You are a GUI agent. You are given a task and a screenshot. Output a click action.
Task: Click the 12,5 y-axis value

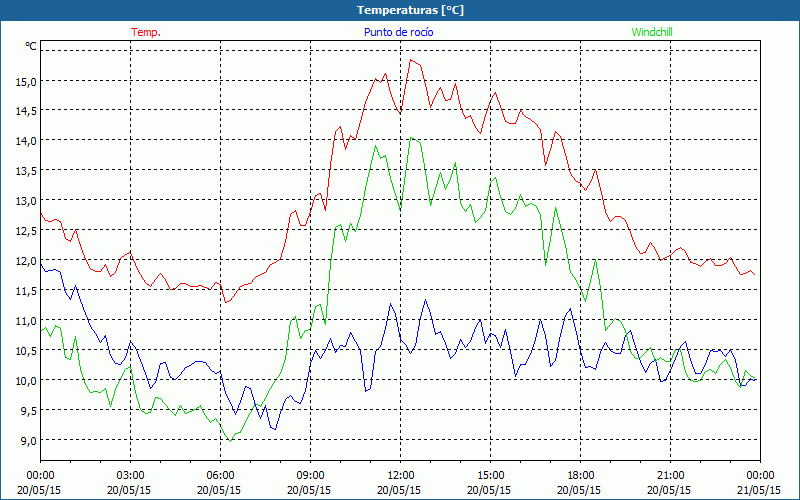(x=26, y=231)
